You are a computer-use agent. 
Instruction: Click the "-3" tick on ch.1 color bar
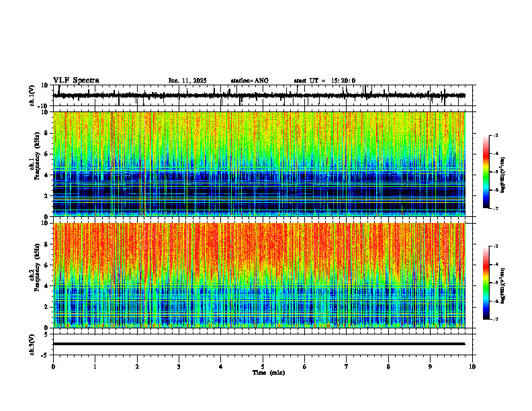click(x=495, y=135)
